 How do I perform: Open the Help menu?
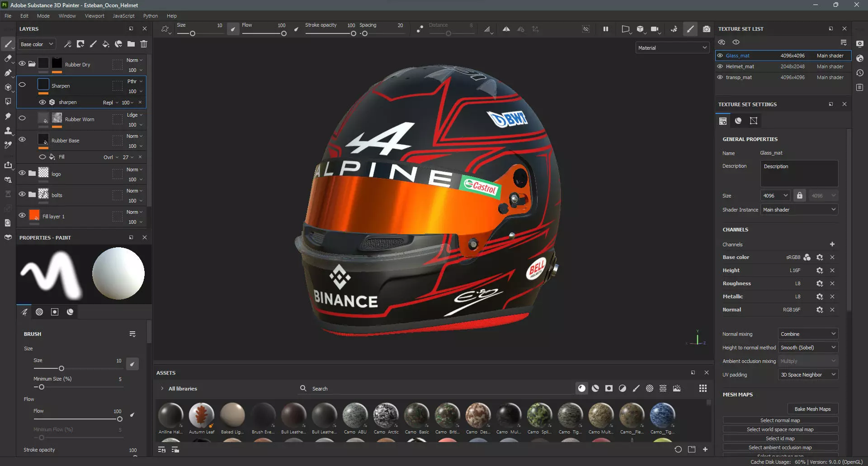click(172, 16)
